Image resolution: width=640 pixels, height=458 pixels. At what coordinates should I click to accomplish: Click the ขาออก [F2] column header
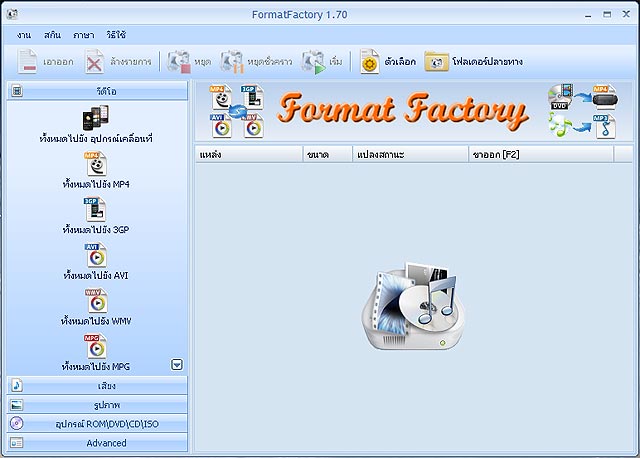tap(541, 154)
